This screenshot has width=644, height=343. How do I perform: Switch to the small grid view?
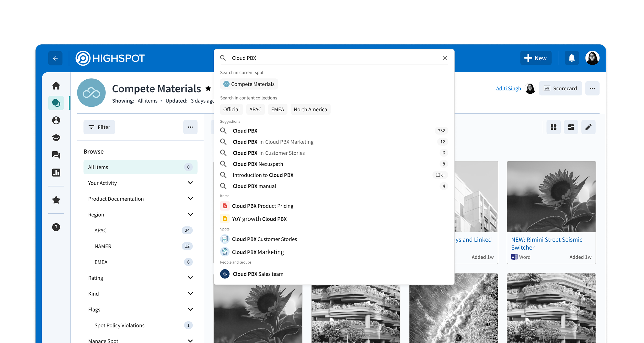click(554, 127)
